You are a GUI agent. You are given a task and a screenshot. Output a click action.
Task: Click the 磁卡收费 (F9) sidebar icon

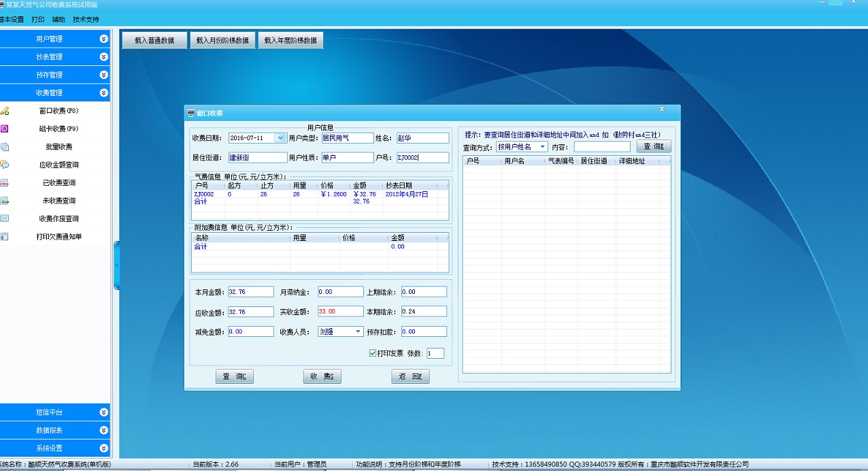5,129
